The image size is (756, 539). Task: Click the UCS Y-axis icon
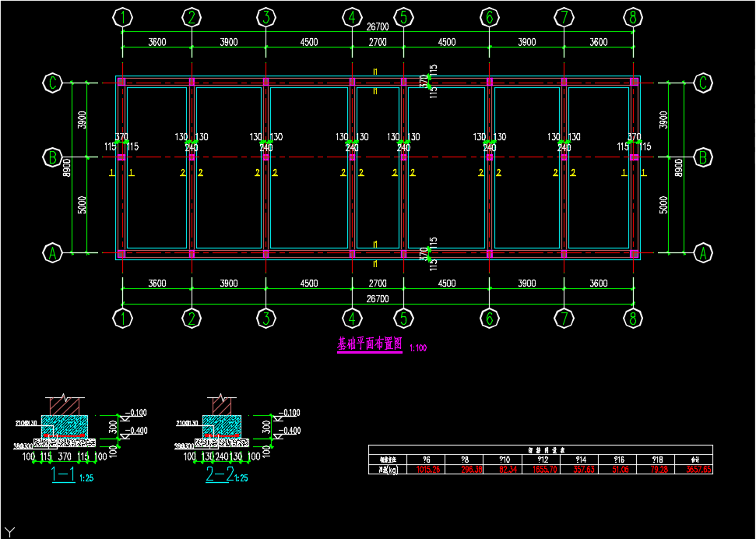click(9, 530)
